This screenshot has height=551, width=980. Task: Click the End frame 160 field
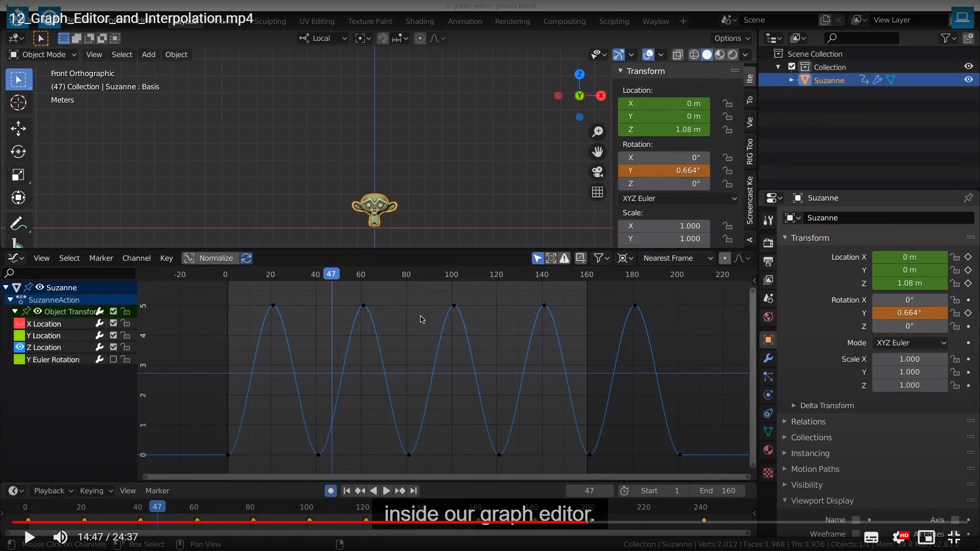717,491
